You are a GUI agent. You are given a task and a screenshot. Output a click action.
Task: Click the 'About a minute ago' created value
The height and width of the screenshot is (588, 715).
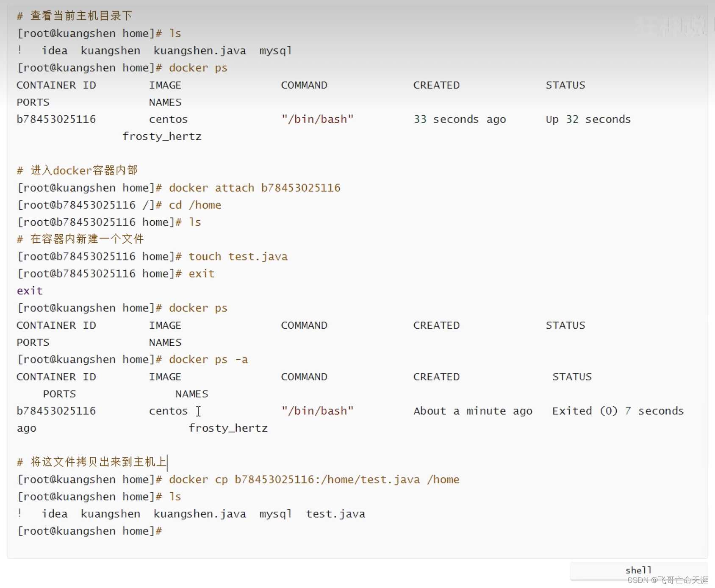[x=473, y=411]
